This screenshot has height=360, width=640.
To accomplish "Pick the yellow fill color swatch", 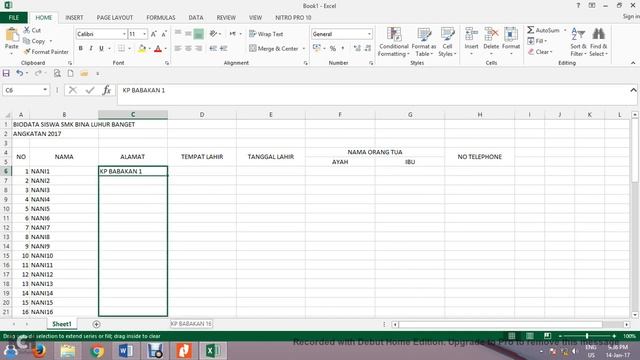I will (x=142, y=49).
